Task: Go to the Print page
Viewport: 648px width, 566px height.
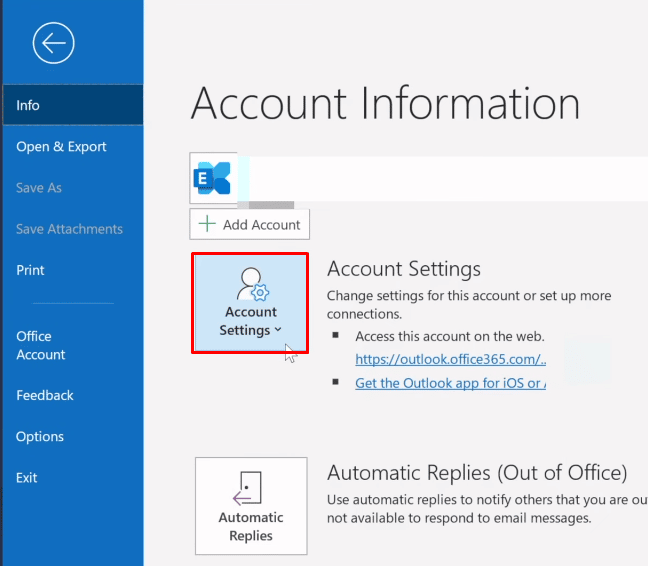Action: pyautogui.click(x=30, y=270)
